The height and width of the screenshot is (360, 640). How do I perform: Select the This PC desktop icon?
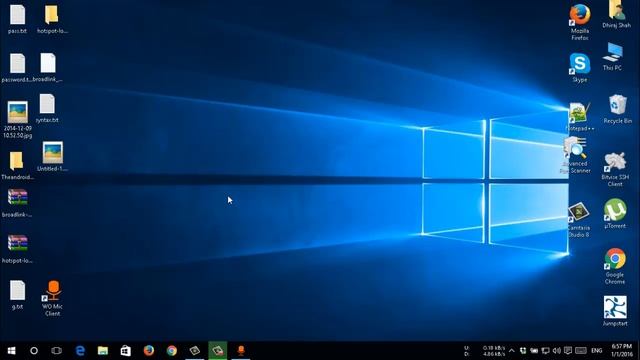pos(612,57)
